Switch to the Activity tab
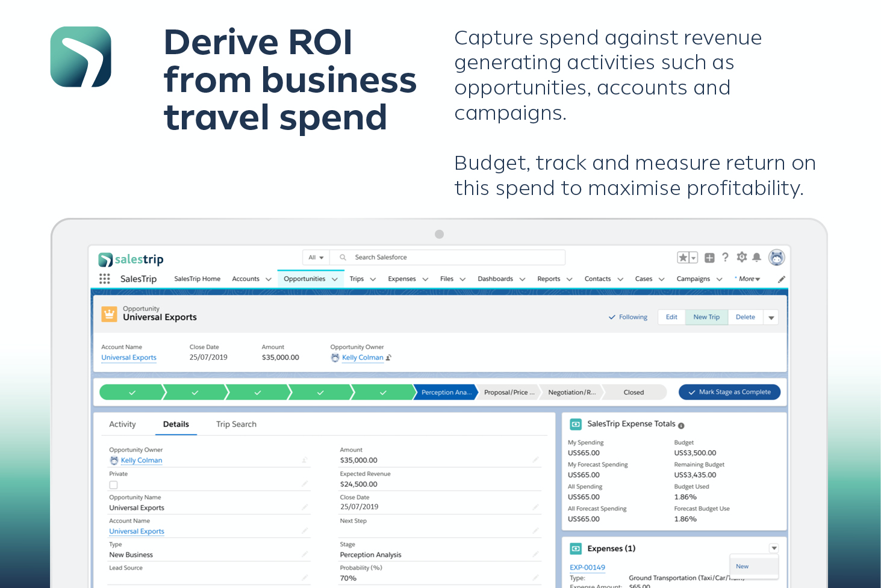The height and width of the screenshot is (588, 881). click(x=122, y=424)
